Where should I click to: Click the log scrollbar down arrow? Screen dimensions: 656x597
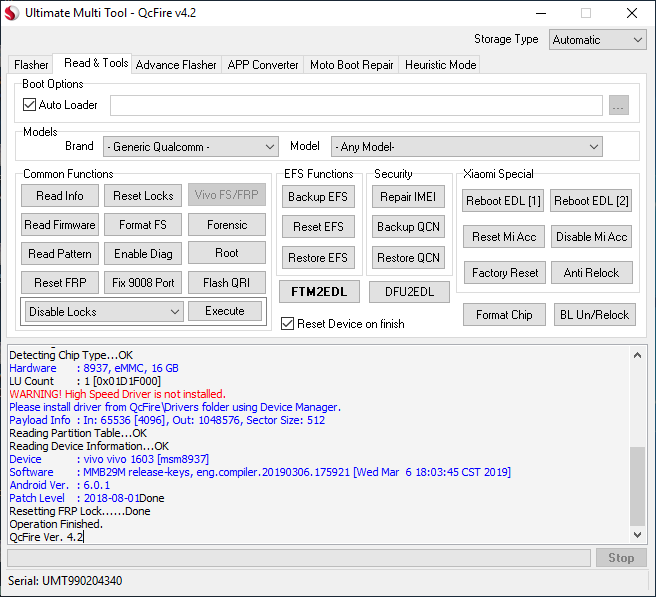tap(637, 535)
